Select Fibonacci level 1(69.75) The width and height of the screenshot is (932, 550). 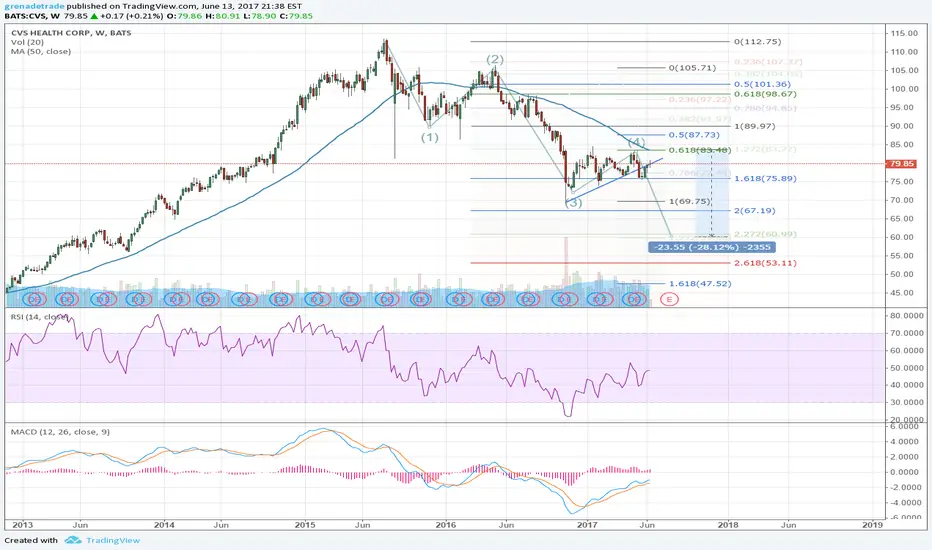689,202
